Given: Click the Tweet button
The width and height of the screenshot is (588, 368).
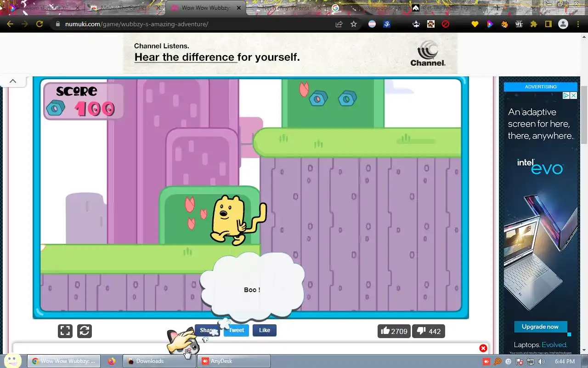Looking at the screenshot, I should coord(236,330).
